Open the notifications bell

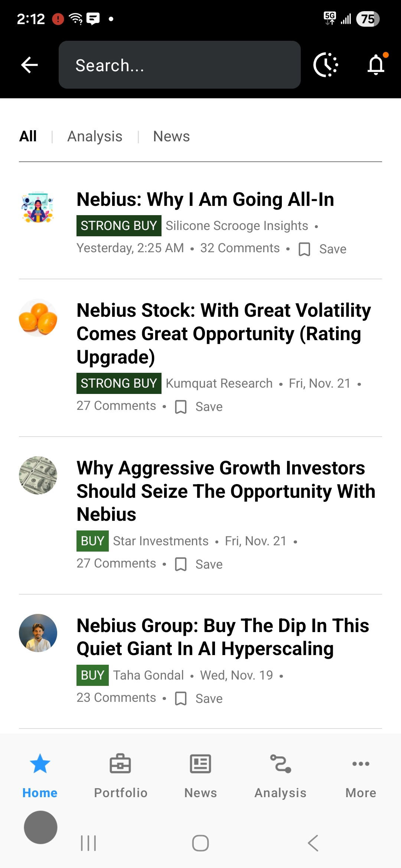click(x=376, y=65)
